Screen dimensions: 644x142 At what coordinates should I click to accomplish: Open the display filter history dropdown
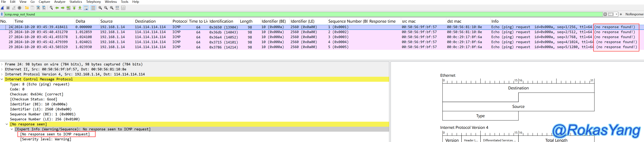[x=617, y=14]
